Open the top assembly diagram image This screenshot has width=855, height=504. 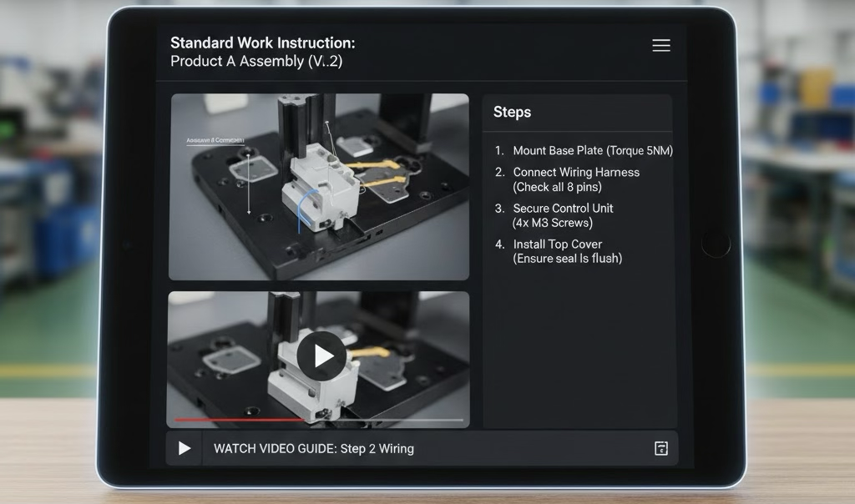(319, 187)
